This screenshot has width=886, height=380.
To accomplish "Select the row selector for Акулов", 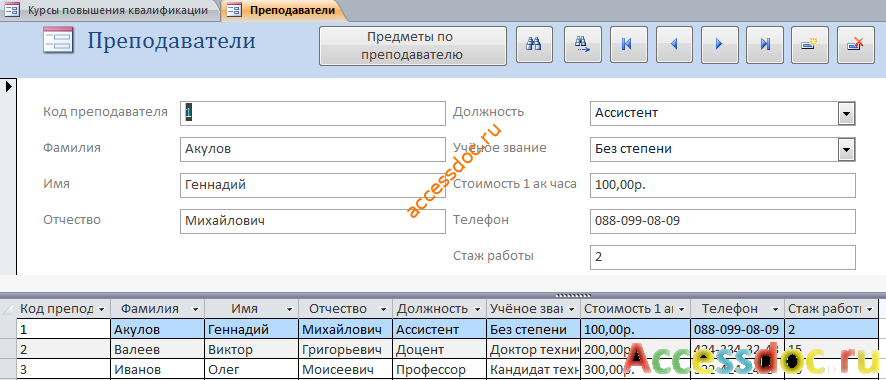I will click(x=8, y=329).
